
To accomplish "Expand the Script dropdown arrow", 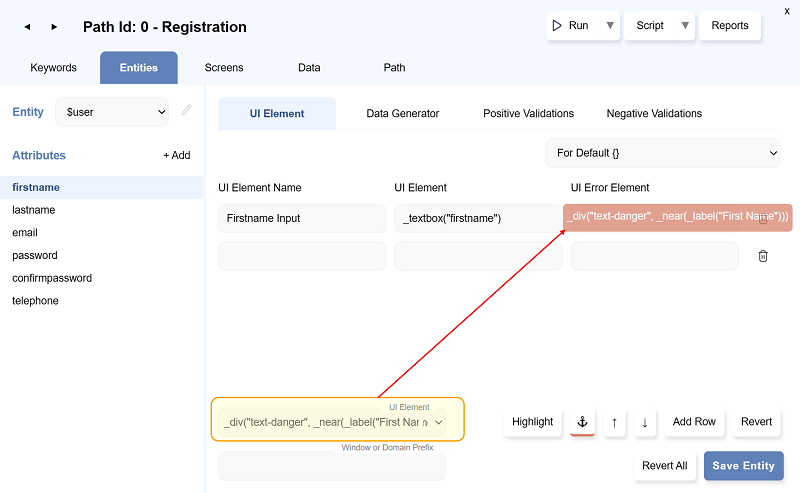I will pos(685,26).
